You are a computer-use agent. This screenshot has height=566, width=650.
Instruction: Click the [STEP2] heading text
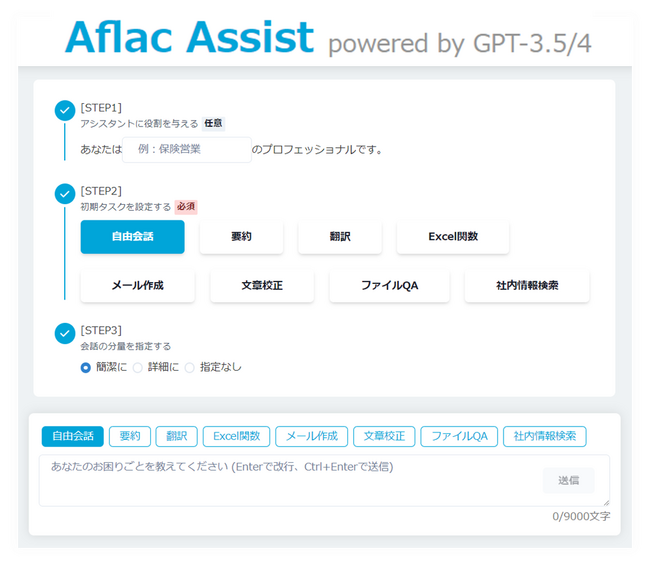click(x=101, y=191)
